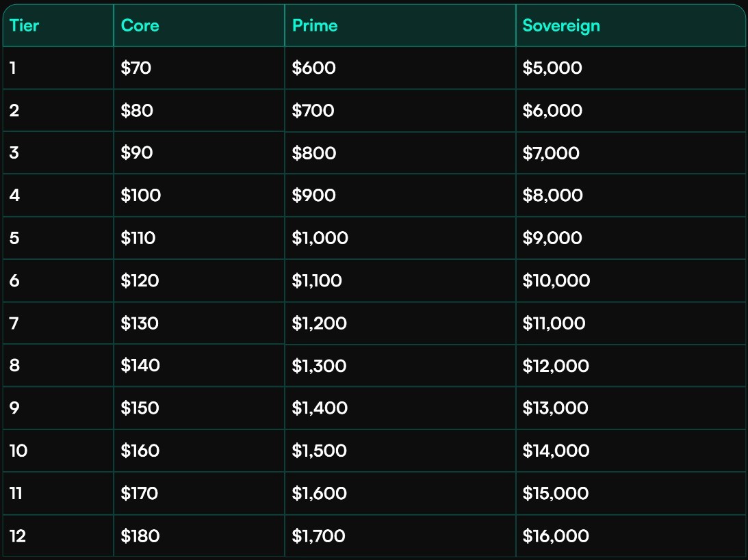The height and width of the screenshot is (560, 748).
Task: Click the $160 Core cell
Action: tap(140, 451)
